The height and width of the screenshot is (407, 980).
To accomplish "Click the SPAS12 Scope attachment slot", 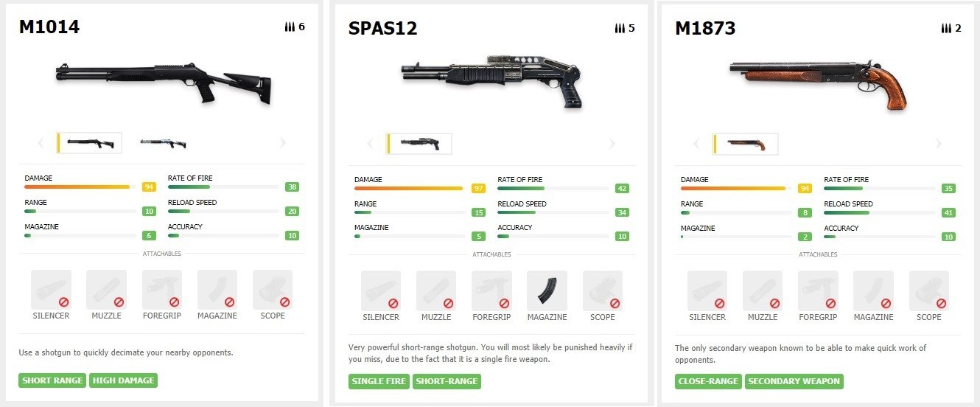I will coord(603,291).
